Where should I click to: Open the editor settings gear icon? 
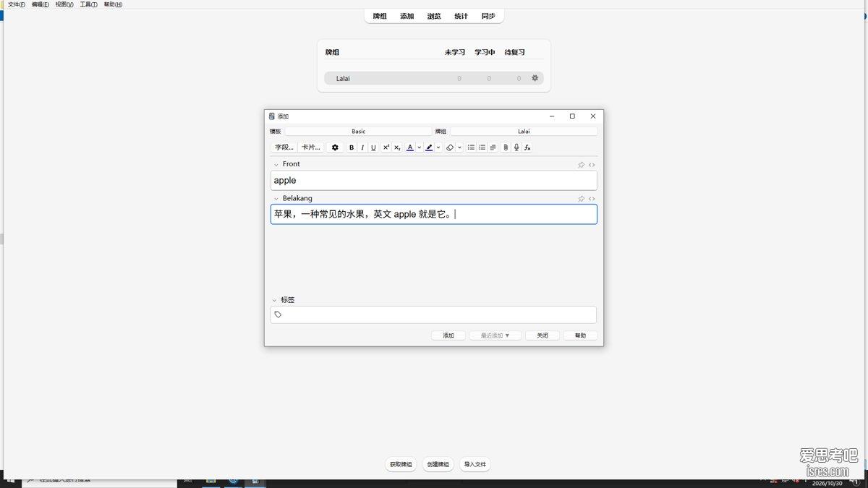point(335,147)
